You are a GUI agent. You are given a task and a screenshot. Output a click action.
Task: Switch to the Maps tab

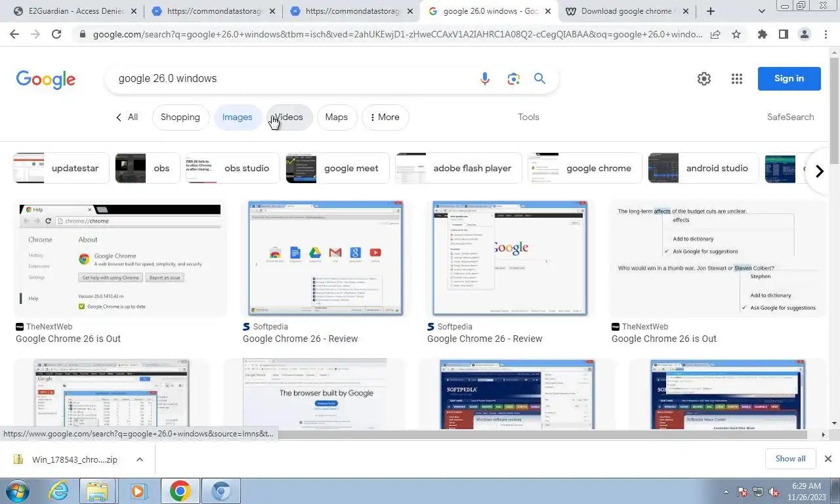point(336,117)
